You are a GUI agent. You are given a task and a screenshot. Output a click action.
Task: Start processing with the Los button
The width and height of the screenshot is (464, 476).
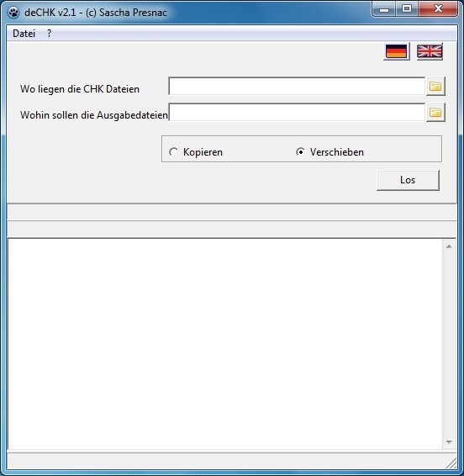(408, 180)
